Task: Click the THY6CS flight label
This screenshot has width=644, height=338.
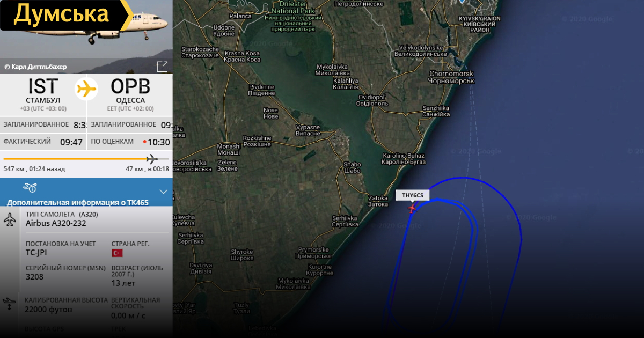Action: 413,195
